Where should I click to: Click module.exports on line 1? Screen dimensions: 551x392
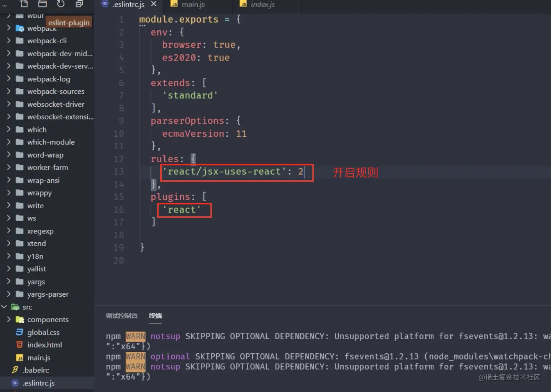(179, 20)
